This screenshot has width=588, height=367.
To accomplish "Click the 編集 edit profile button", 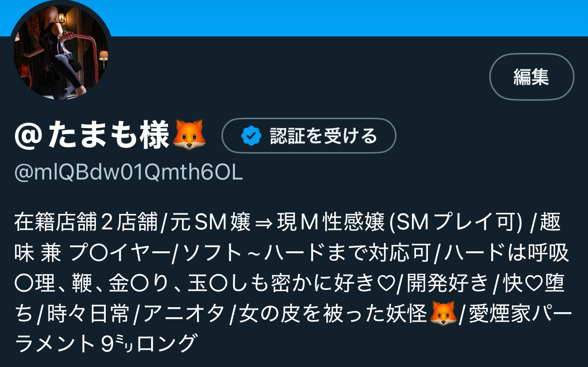I will coord(531,77).
